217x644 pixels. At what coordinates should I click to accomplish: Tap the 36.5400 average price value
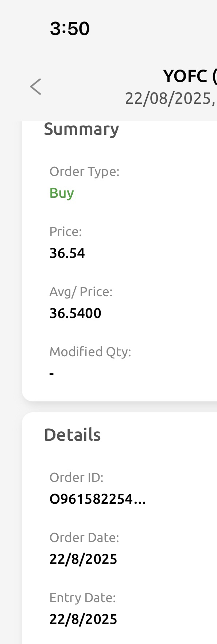75,313
